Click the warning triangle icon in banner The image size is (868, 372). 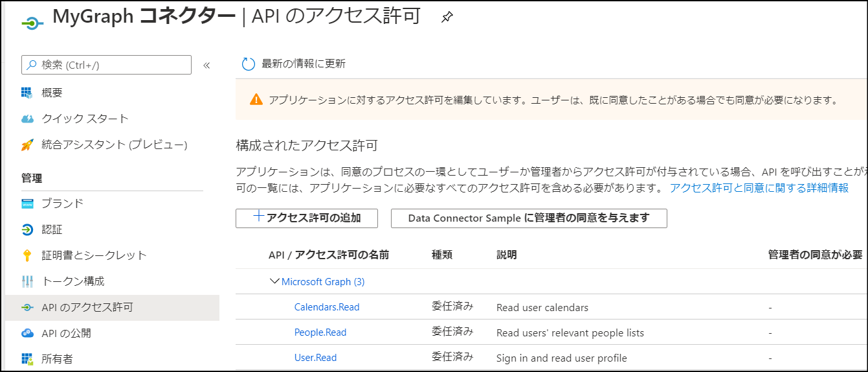click(256, 100)
